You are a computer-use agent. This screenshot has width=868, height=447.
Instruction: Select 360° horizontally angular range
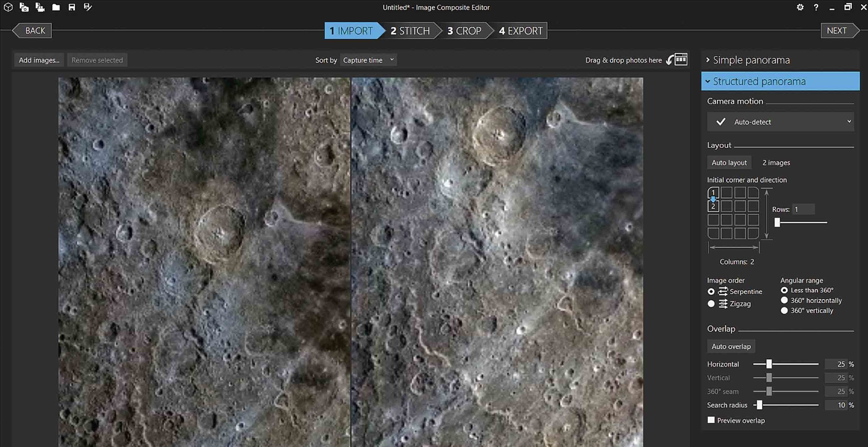(x=784, y=300)
